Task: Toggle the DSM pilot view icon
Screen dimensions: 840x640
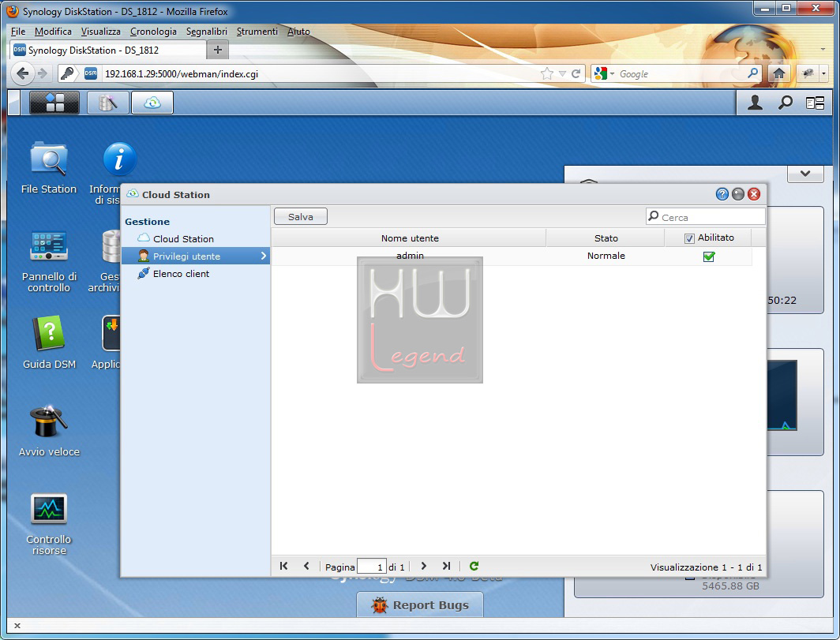Action: coord(815,103)
